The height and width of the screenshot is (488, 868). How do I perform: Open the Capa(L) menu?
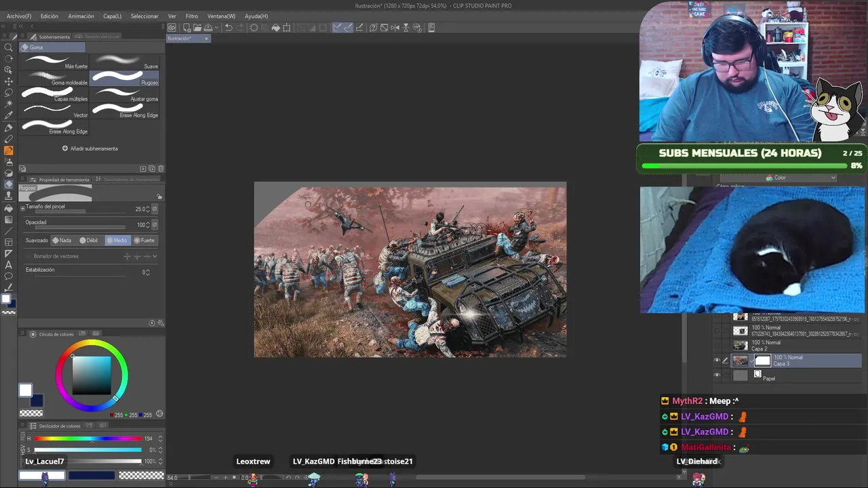point(113,16)
